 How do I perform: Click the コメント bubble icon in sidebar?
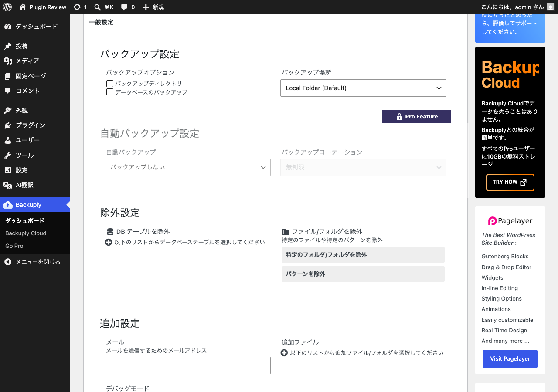click(x=7, y=91)
